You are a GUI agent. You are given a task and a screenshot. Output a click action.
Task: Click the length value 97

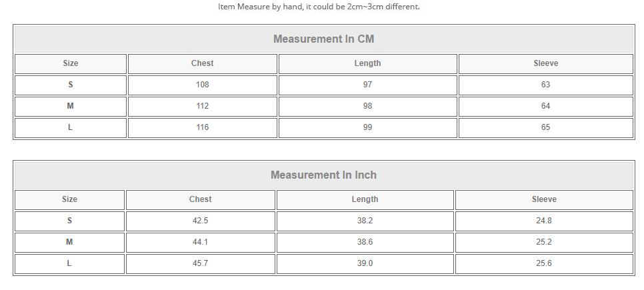(367, 85)
